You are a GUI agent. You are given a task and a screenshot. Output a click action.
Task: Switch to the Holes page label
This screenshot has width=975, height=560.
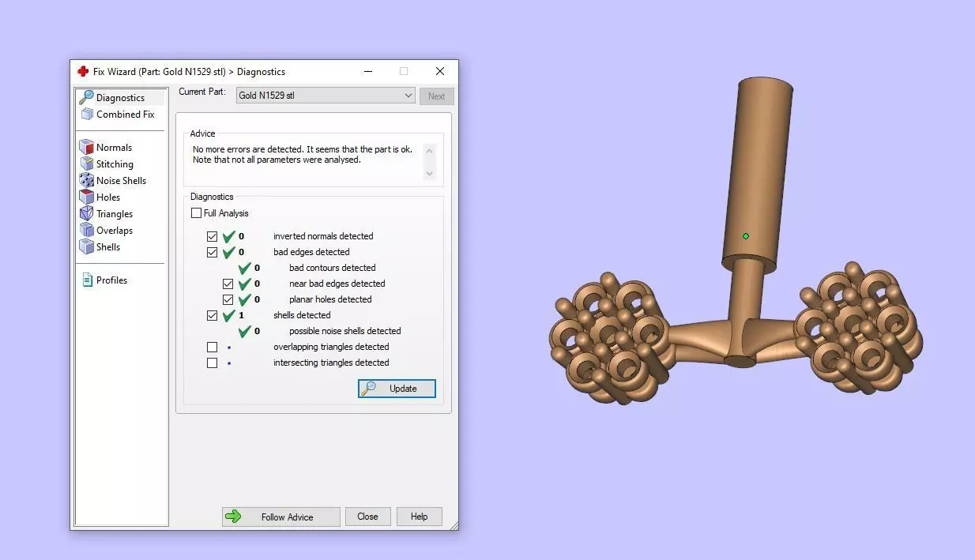pos(108,197)
